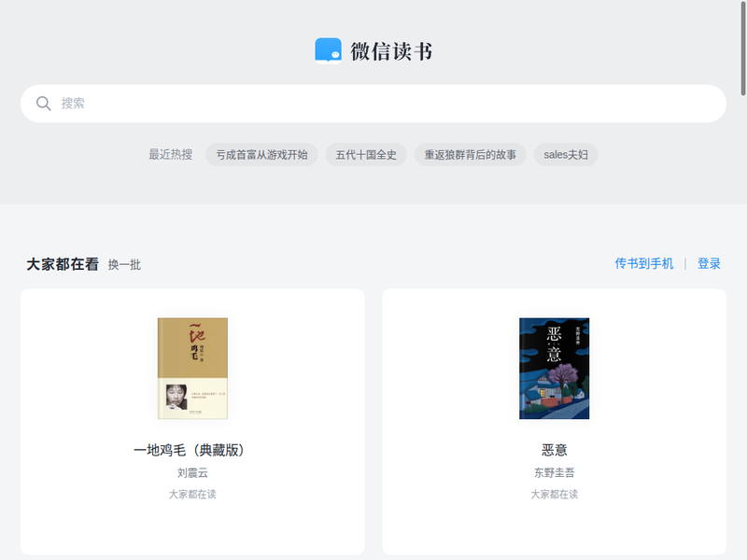Click the WeRead blue logo icon
The height and width of the screenshot is (560, 747).
(328, 50)
